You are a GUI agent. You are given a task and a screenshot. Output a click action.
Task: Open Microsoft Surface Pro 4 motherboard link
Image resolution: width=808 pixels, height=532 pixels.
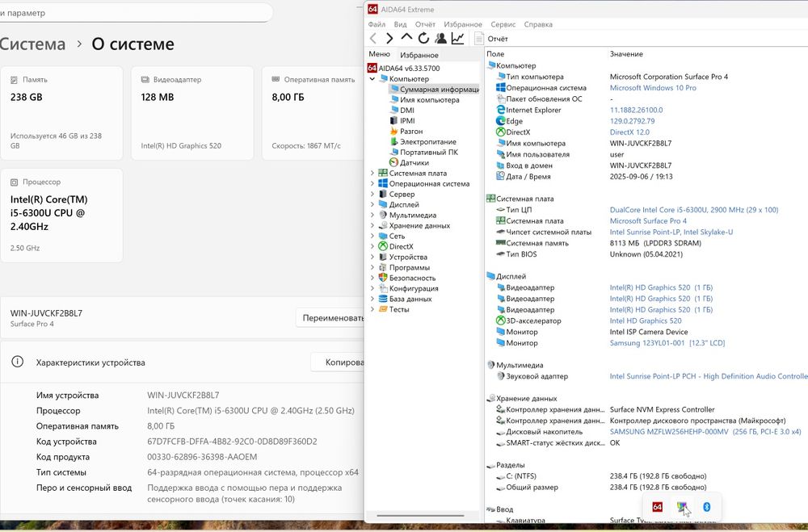(x=648, y=221)
